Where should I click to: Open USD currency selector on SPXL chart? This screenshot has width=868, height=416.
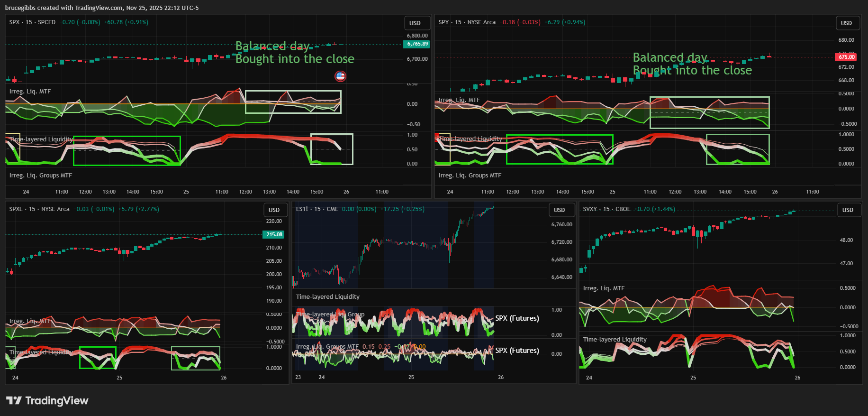274,210
